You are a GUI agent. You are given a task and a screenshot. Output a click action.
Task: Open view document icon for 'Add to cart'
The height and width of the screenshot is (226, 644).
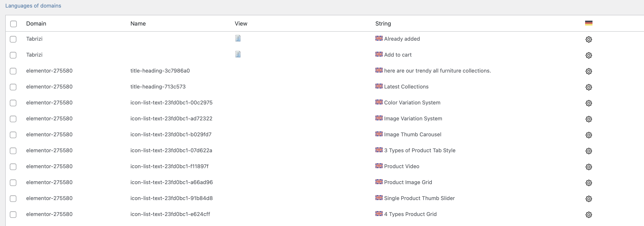(x=238, y=54)
